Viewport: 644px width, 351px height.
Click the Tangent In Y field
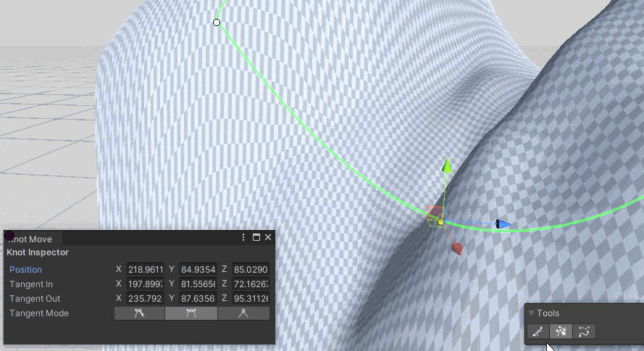198,284
